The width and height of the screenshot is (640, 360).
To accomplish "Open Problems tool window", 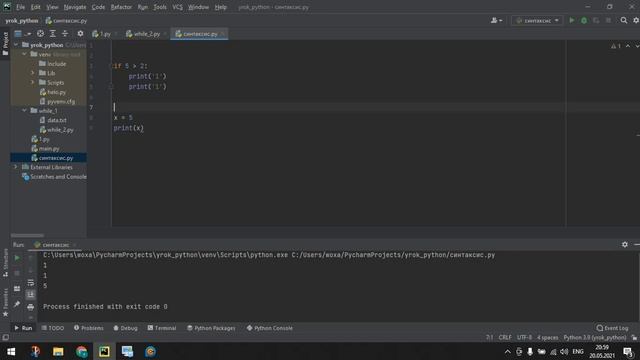I will [89, 328].
